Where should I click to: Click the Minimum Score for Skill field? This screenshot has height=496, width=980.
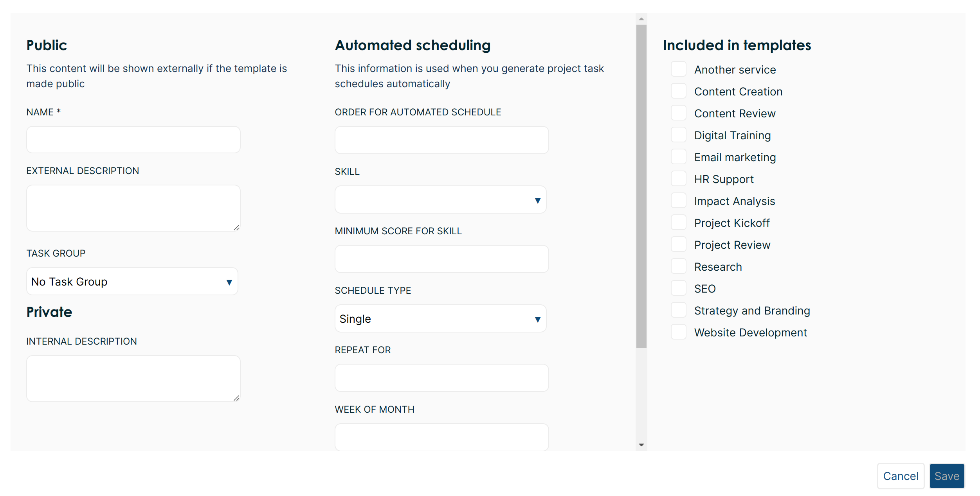(441, 259)
